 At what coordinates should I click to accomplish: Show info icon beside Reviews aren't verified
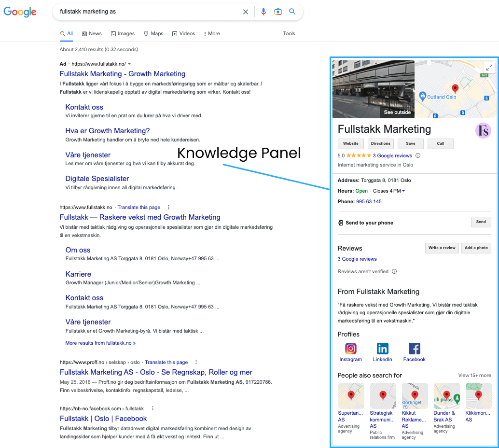click(394, 271)
